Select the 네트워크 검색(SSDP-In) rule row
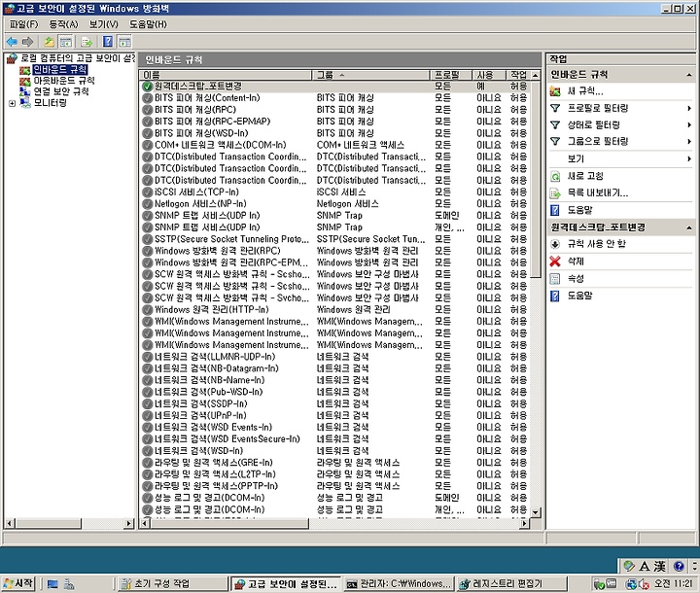 click(335, 403)
